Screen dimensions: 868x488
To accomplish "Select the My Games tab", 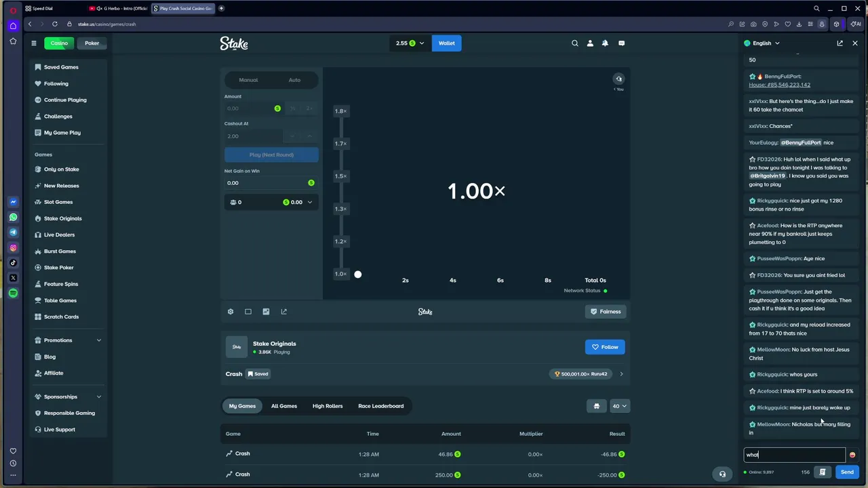I will 242,406.
